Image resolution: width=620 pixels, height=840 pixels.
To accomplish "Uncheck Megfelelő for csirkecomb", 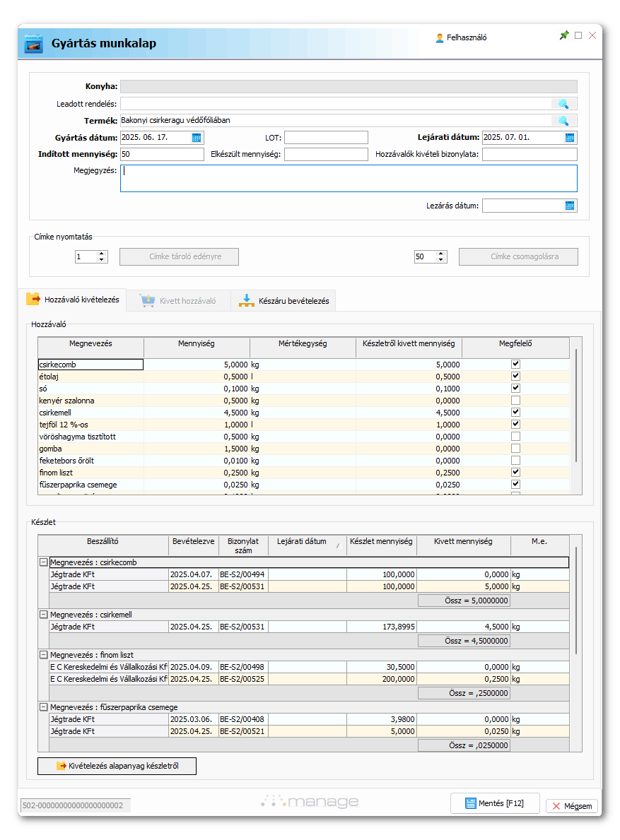I will [515, 364].
